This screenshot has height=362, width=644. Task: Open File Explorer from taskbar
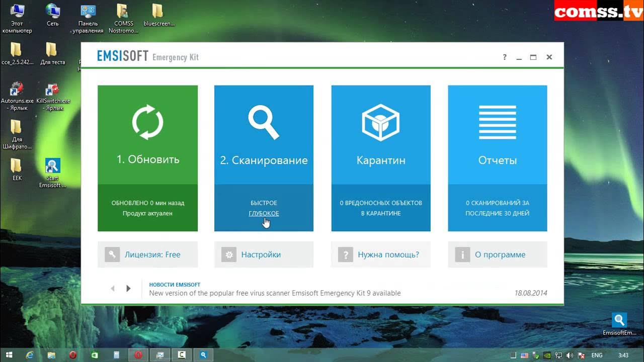point(51,355)
